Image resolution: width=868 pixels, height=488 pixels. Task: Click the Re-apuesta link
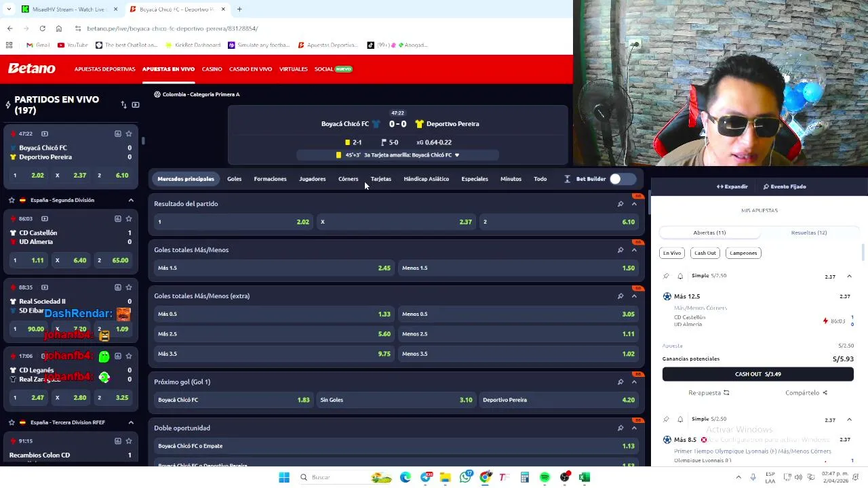point(709,392)
